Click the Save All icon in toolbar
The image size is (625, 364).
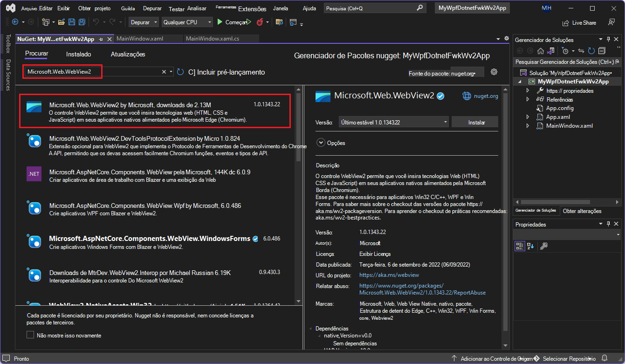(x=82, y=22)
